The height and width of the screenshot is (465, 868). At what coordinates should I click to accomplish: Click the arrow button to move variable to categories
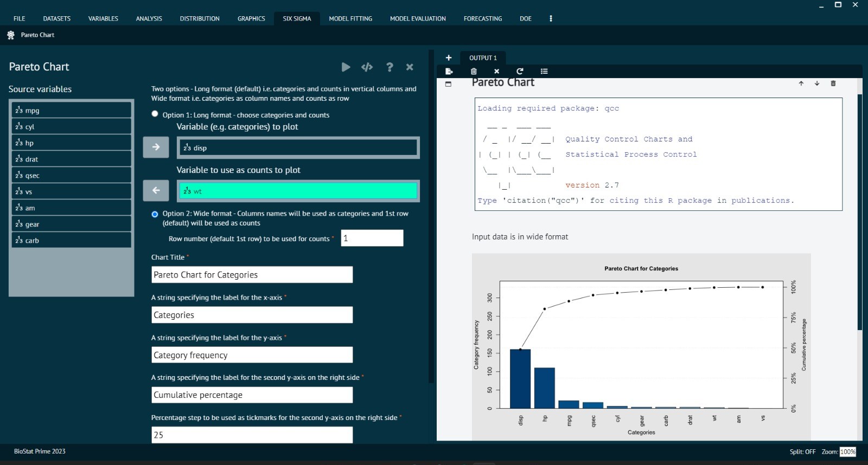(156, 147)
